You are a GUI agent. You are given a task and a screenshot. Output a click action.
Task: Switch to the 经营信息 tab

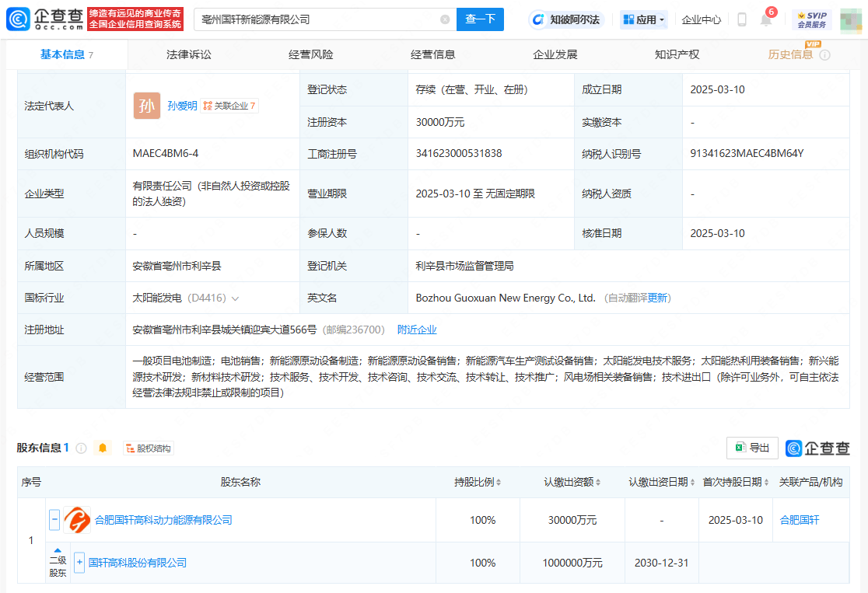pos(433,54)
